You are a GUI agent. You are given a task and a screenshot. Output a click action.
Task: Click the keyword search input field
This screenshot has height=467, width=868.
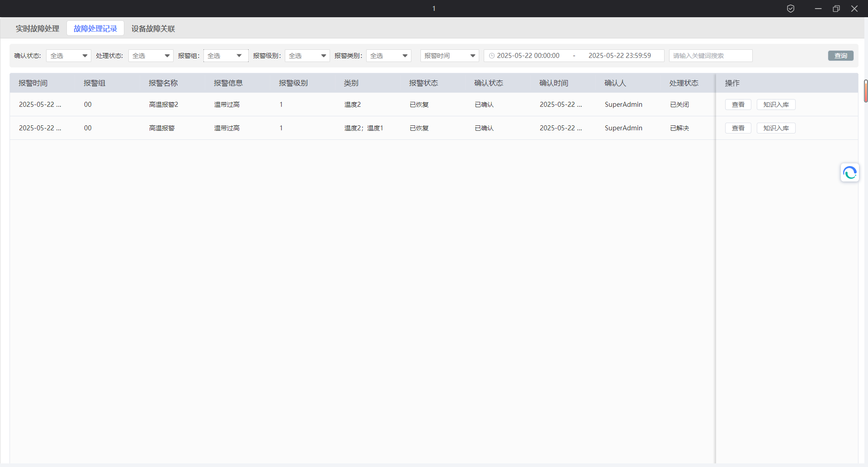coord(710,56)
